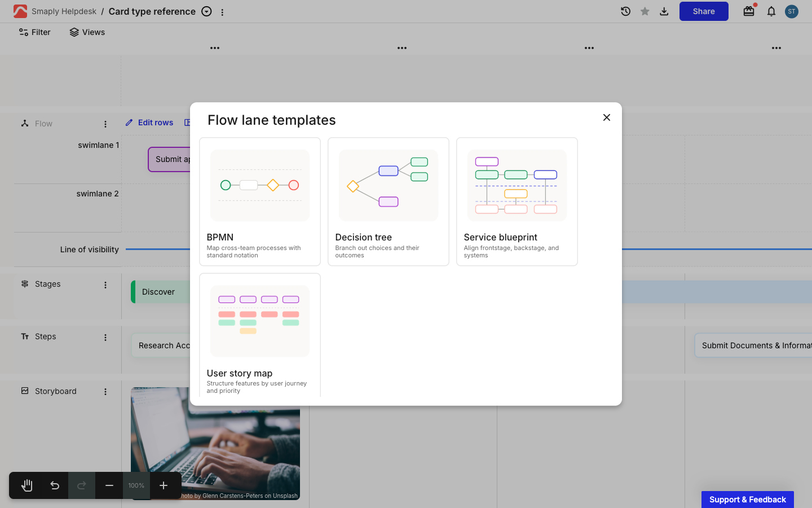Go to Smaply Helpdesk breadcrumb

[x=64, y=11]
